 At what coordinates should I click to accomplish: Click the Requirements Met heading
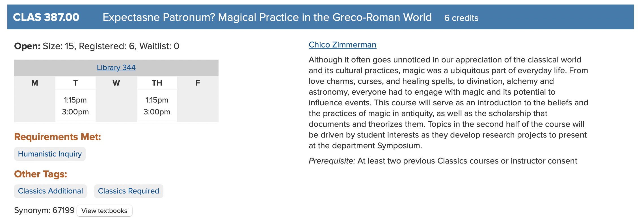click(58, 137)
